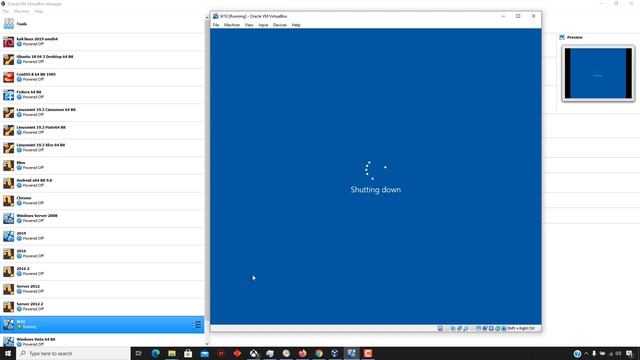
Task: Minimize the W10 VM window
Action: 503,16
